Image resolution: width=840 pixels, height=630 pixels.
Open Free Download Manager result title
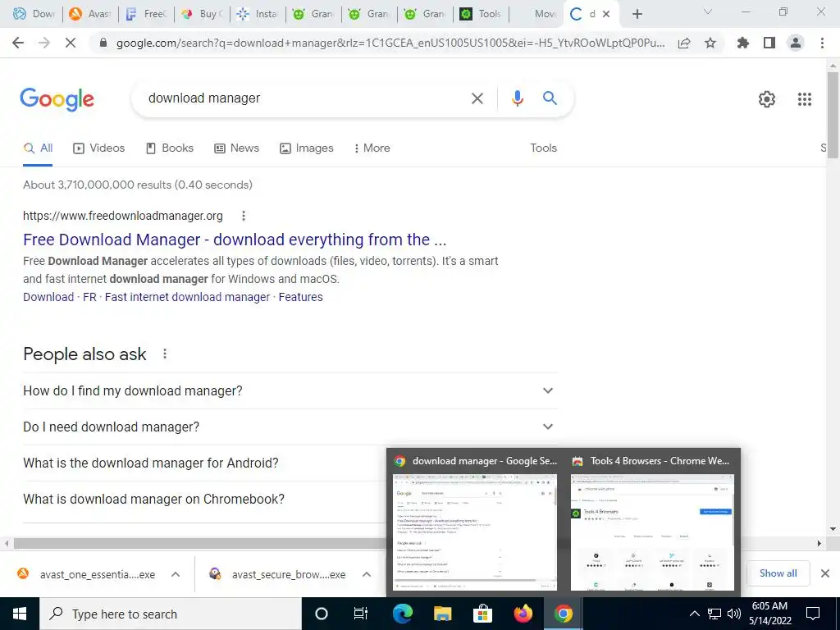235,240
